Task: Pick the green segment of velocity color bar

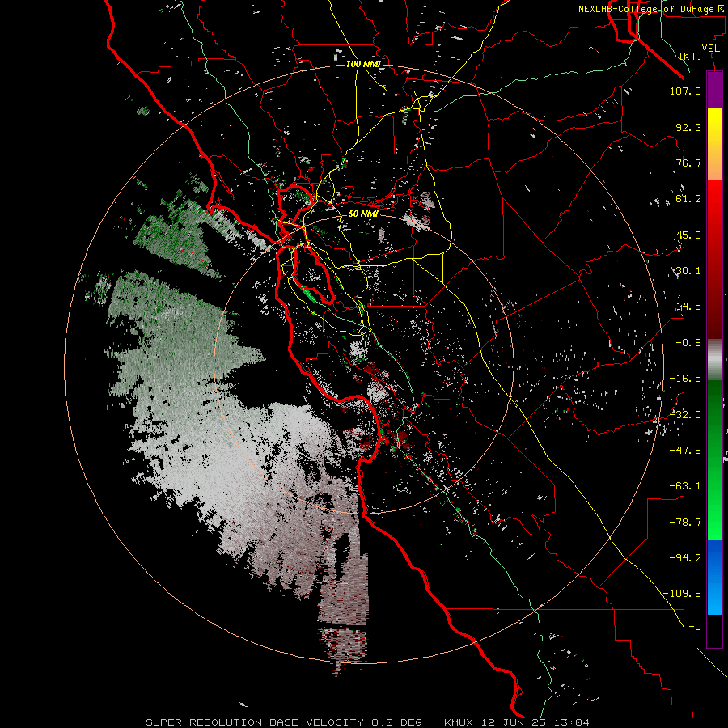Action: (714, 459)
